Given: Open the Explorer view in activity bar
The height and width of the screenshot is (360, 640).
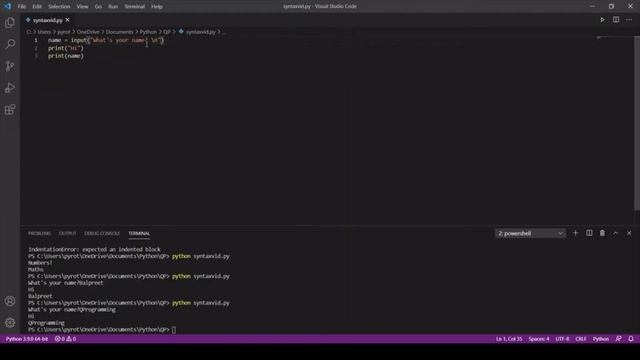Looking at the screenshot, I should tap(10, 22).
